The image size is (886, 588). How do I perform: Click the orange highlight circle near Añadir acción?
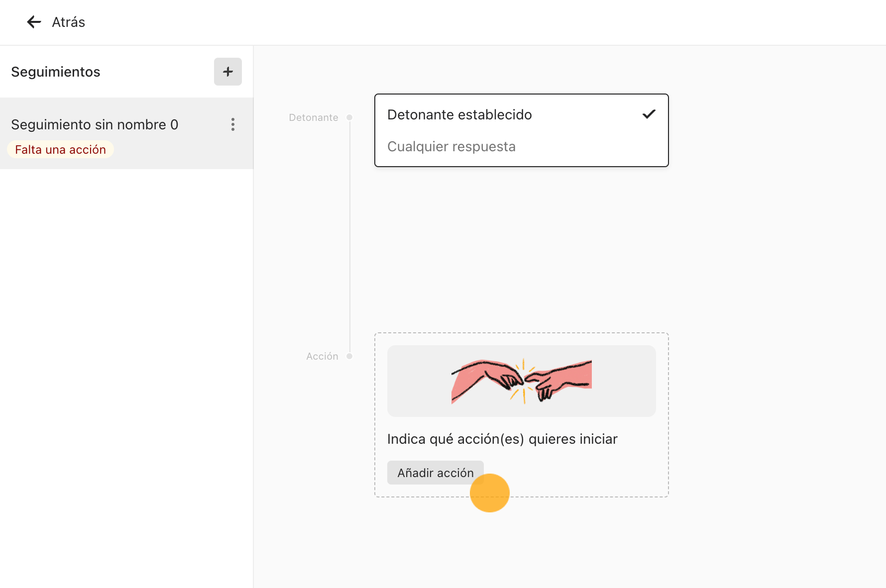pyautogui.click(x=490, y=493)
